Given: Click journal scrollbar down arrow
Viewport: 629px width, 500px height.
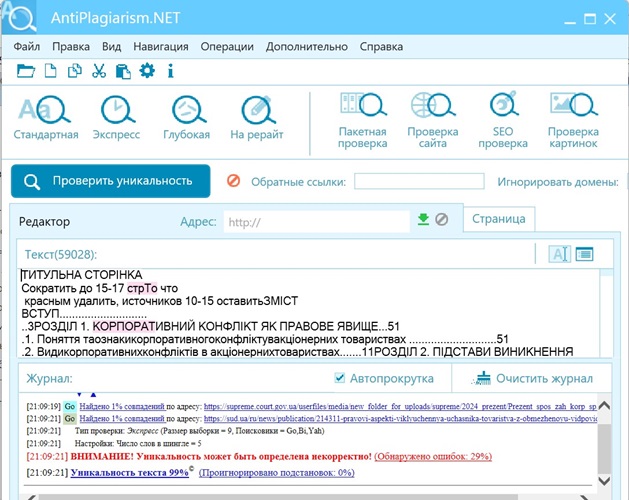Looking at the screenshot, I should (x=604, y=480).
